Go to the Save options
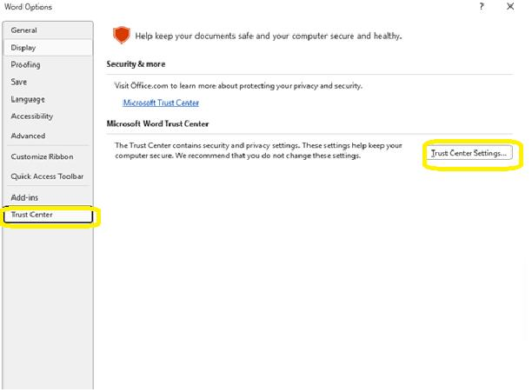The image size is (532, 392). tap(48, 82)
